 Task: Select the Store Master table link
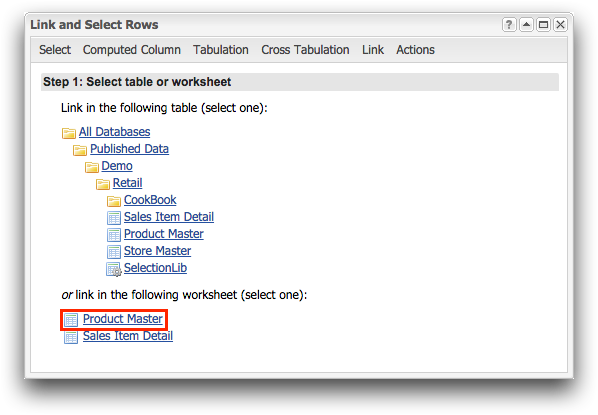tap(157, 251)
